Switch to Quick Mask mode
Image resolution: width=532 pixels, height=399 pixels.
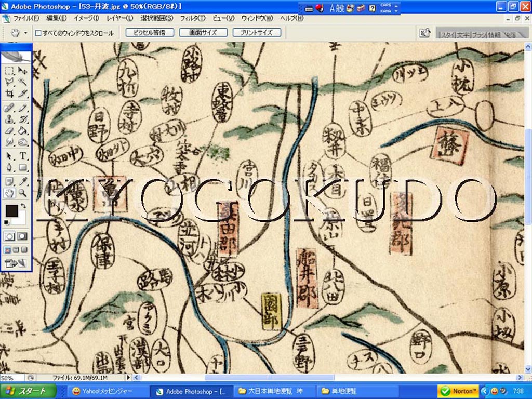pos(22,236)
